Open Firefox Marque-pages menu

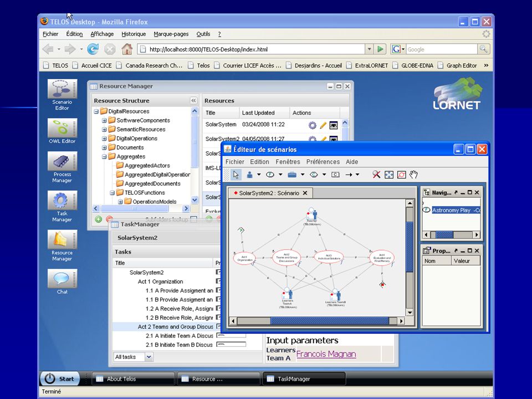point(171,34)
